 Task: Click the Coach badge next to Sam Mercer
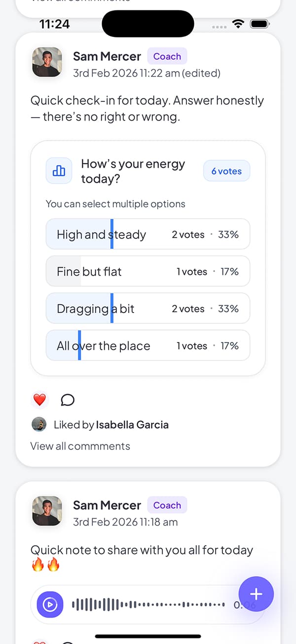point(167,56)
